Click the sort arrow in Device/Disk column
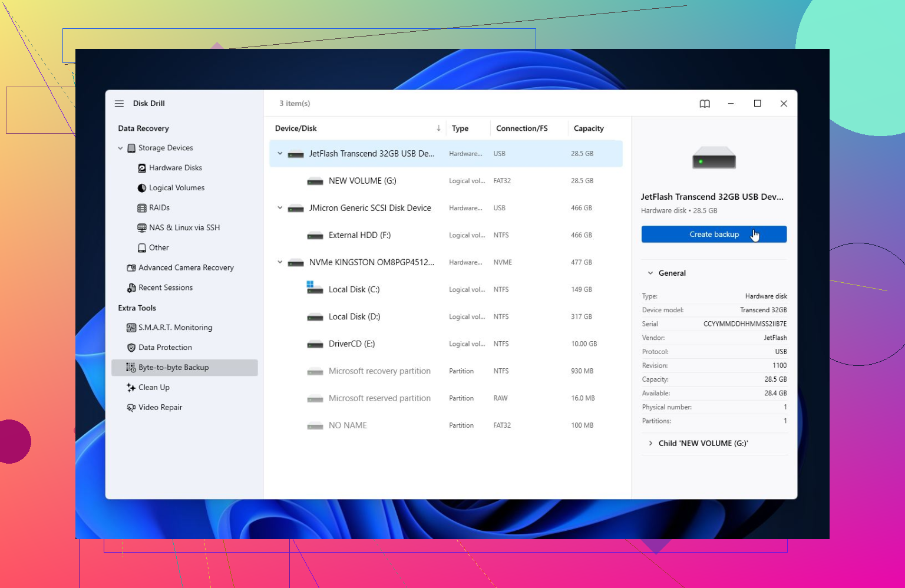 pyautogui.click(x=438, y=128)
